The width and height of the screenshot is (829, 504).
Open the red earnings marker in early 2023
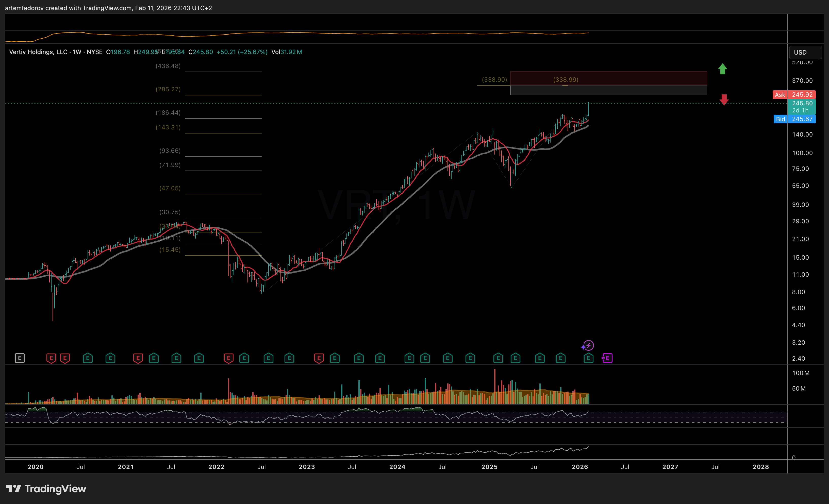(x=319, y=358)
